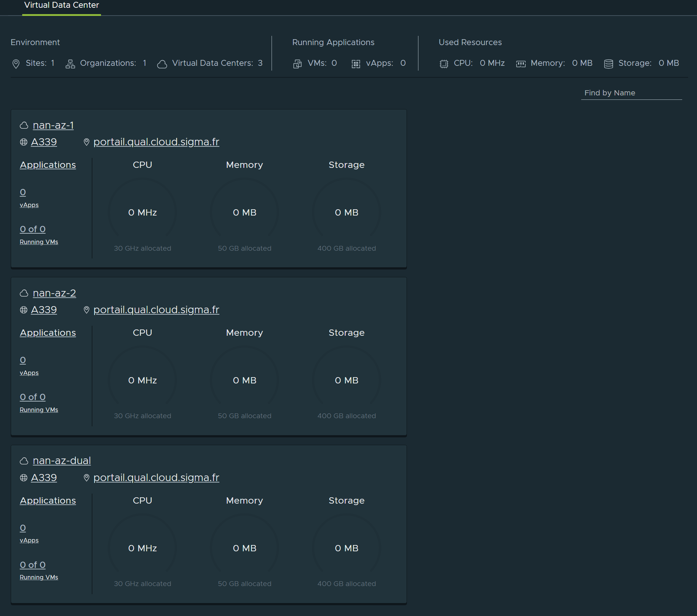The height and width of the screenshot is (616, 697).
Task: Click the Organizations hierarchy icon
Action: coord(70,64)
